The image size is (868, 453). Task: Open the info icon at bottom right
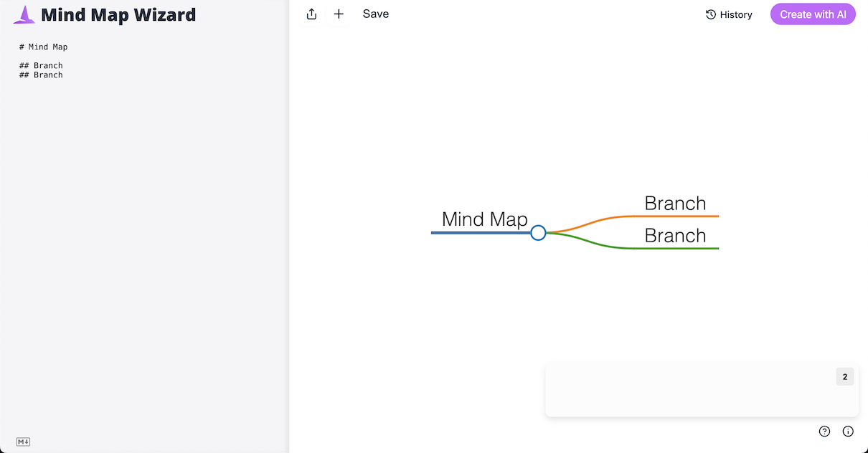tap(848, 431)
